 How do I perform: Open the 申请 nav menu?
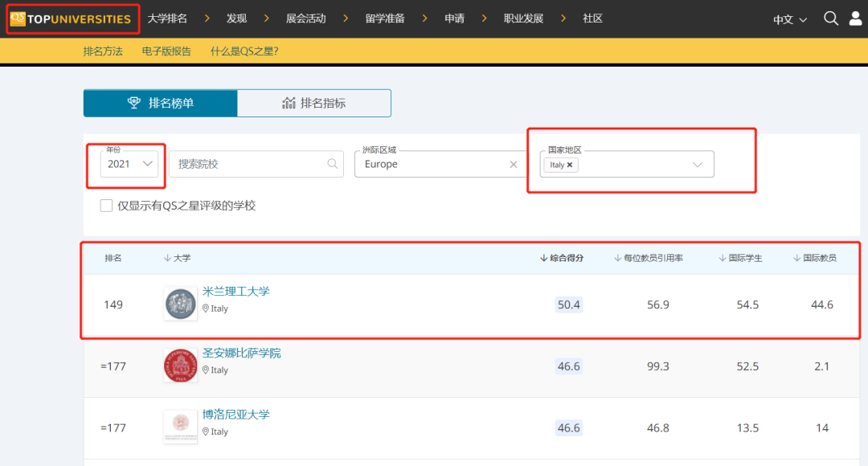click(454, 18)
